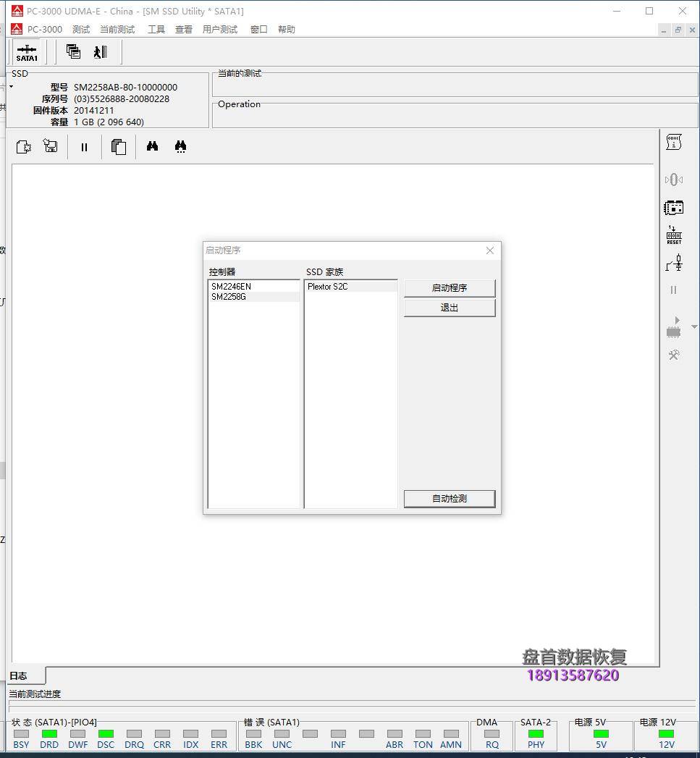Click the memory board icon in sidebar

[673, 208]
